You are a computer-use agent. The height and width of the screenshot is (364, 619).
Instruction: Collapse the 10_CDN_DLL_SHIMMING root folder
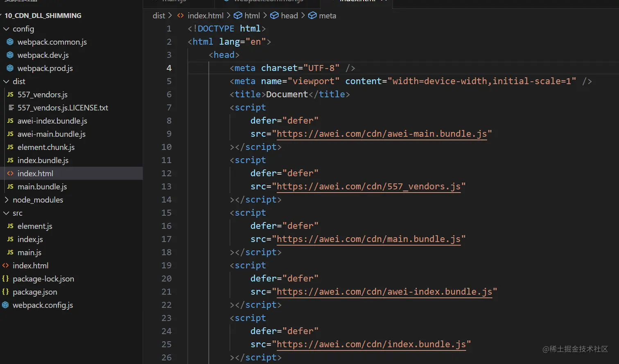(43, 16)
